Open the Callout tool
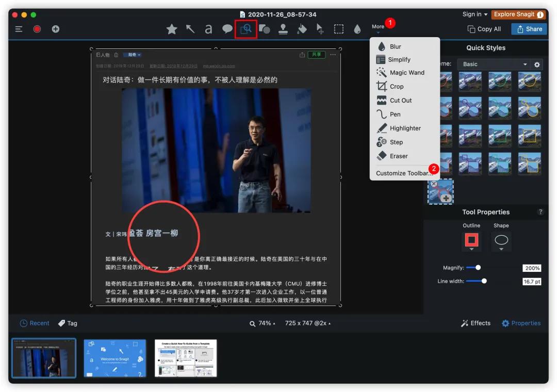557x392 pixels. (x=227, y=29)
